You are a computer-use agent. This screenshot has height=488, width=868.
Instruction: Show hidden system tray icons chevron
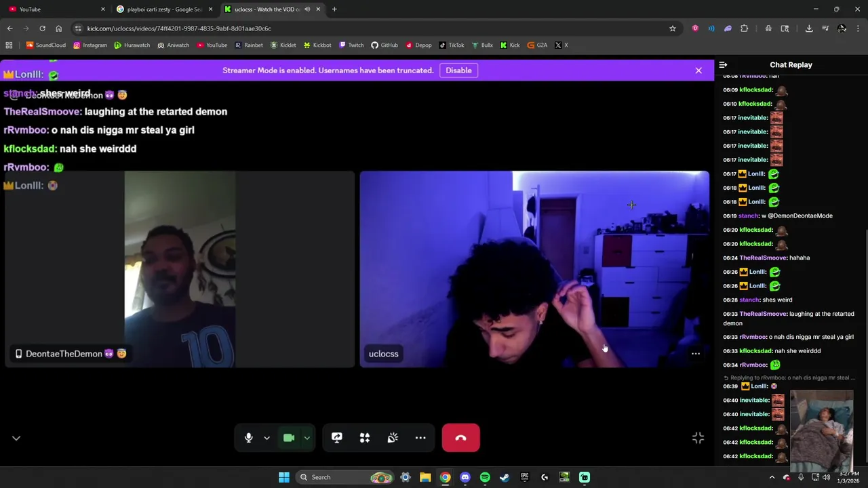pos(772,477)
